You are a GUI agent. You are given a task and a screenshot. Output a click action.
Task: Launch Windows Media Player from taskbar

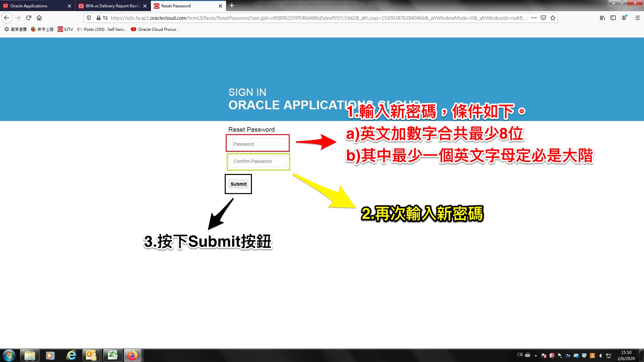(x=50, y=355)
